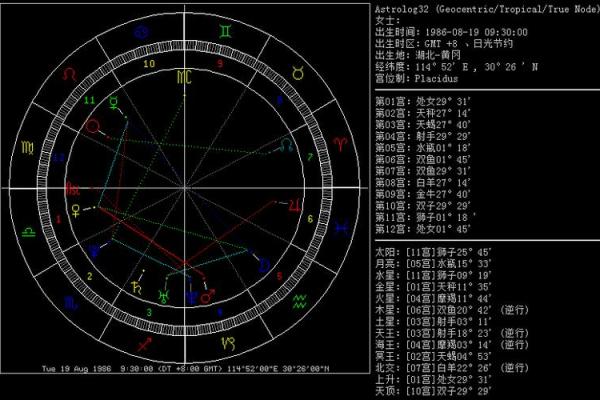
Task: Select the red Mars symbol
Action: 207,296
